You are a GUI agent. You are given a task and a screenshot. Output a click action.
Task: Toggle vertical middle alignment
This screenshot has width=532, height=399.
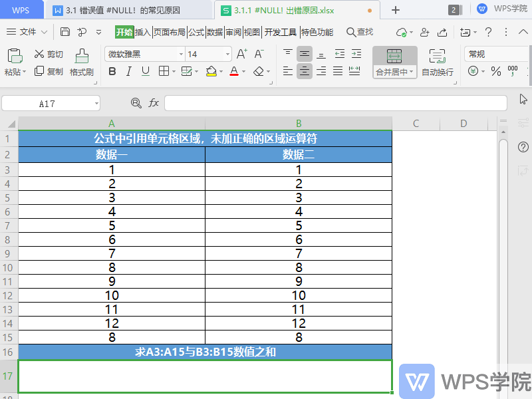click(x=305, y=54)
